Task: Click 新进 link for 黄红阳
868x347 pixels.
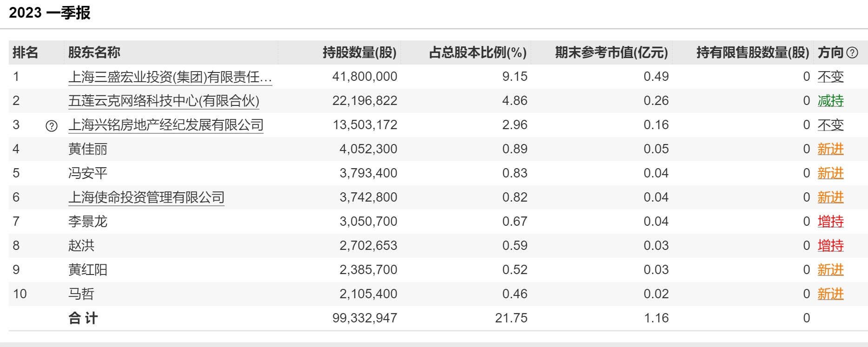Action: (x=830, y=270)
